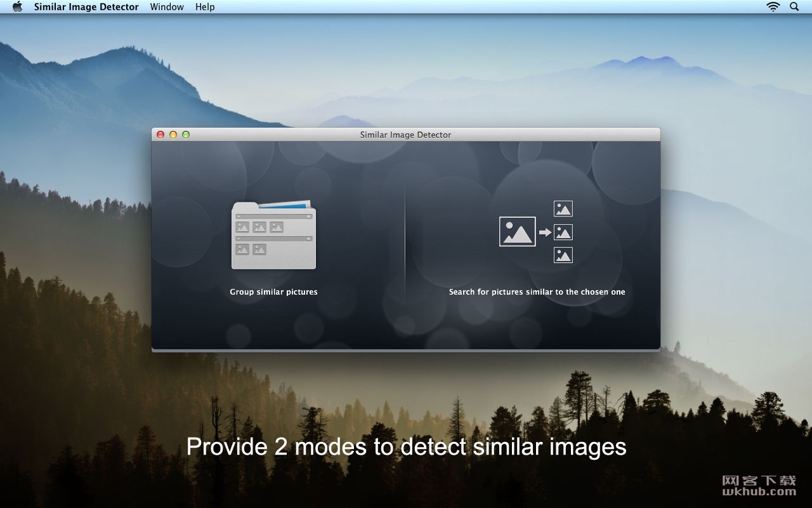
Task: Open the Window menu
Action: (167, 7)
